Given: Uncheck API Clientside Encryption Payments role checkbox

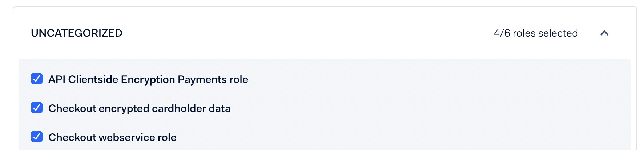Looking at the screenshot, I should [37, 79].
